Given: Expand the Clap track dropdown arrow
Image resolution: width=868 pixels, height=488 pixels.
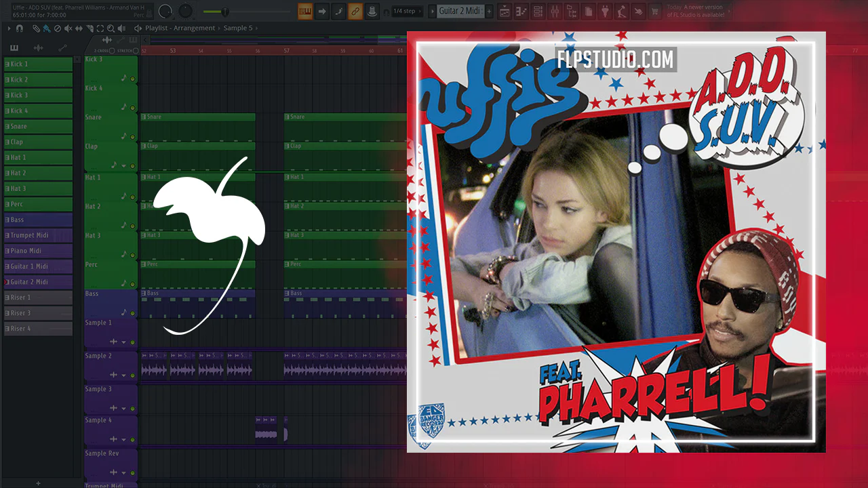Looking at the screenshot, I should point(123,165).
